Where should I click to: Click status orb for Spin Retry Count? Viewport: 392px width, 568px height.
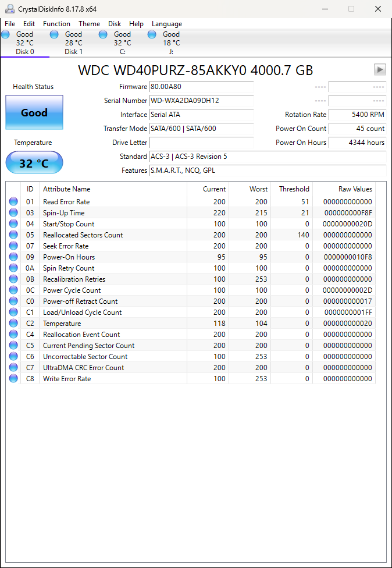tap(13, 268)
